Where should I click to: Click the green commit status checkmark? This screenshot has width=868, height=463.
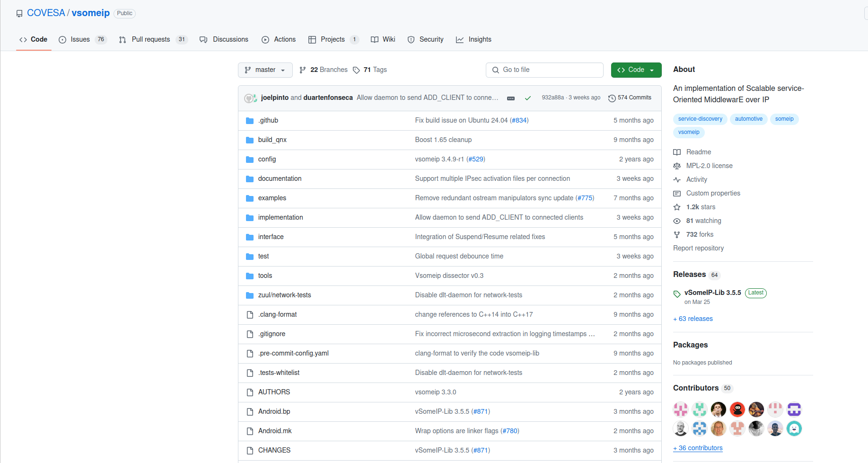tap(528, 98)
